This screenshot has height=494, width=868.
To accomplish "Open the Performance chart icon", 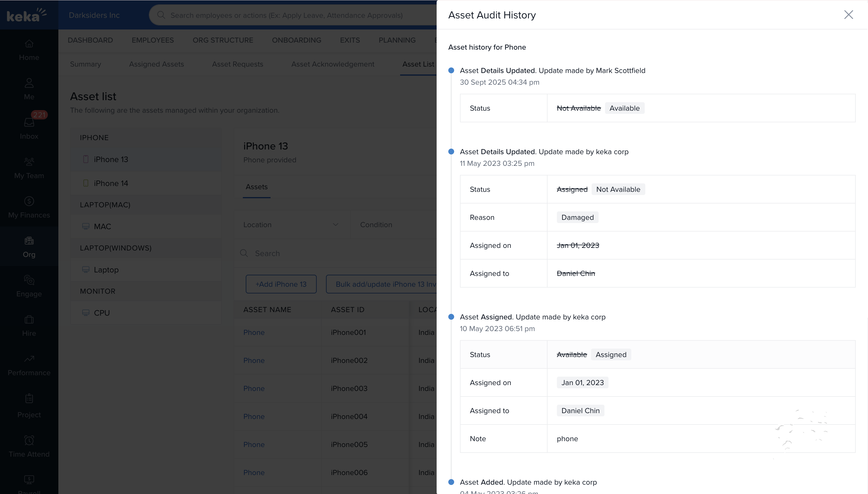I will click(29, 359).
